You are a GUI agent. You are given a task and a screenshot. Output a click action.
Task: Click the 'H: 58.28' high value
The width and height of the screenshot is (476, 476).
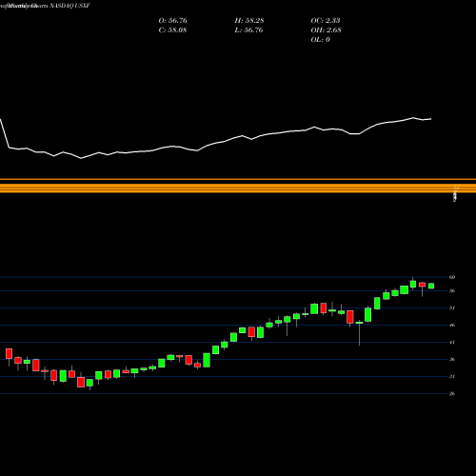coord(249,20)
